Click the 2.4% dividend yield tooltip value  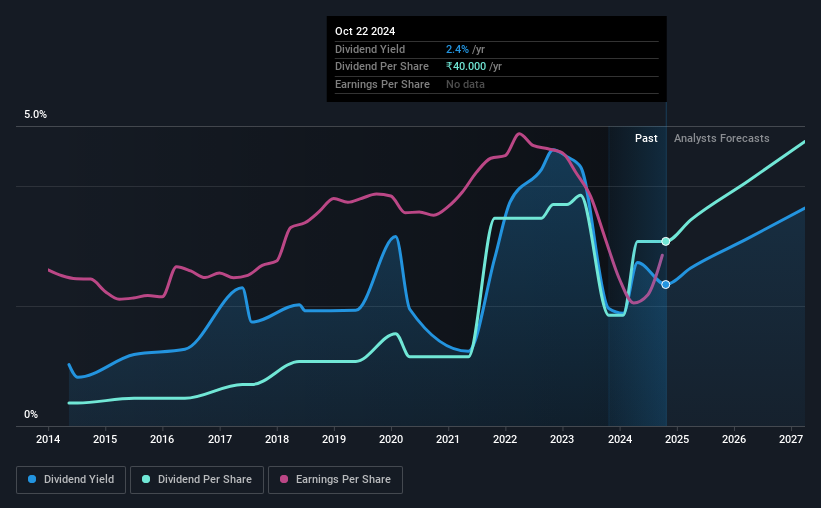(x=457, y=49)
